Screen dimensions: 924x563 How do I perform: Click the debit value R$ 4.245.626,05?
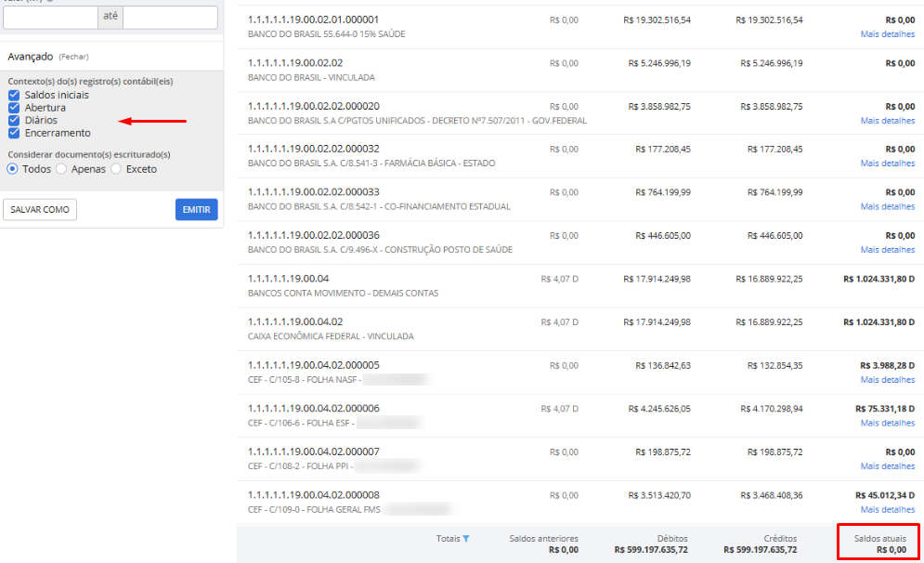[659, 409]
